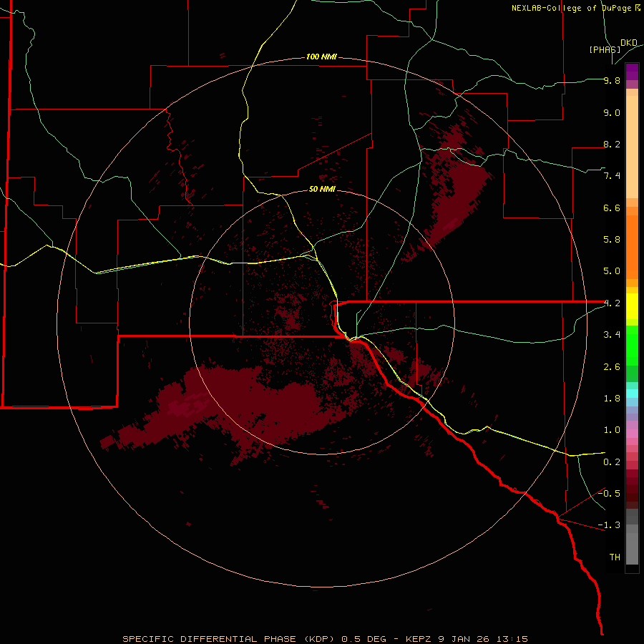Screen dimensions: 644x644
Task: Click the orange segment of color bar
Action: tap(632, 246)
